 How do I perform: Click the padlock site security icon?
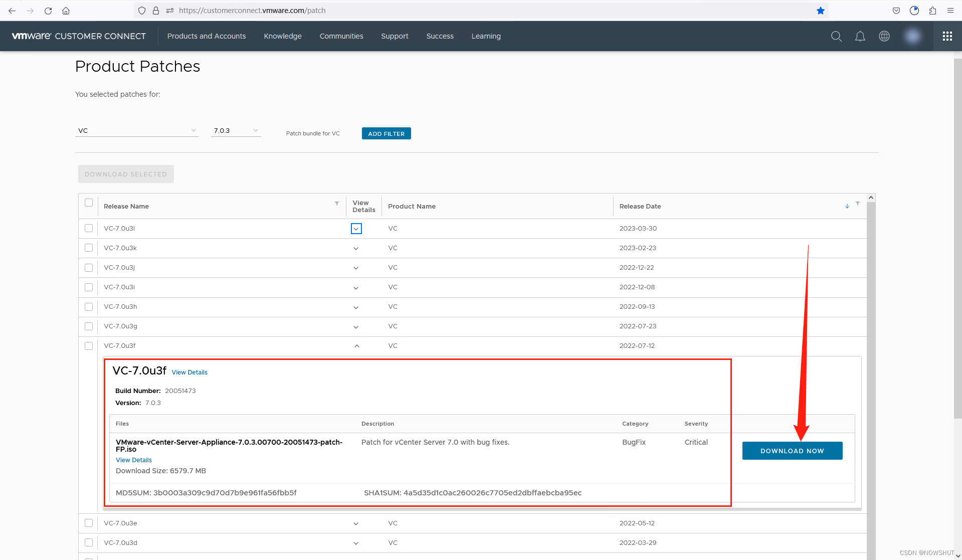156,11
